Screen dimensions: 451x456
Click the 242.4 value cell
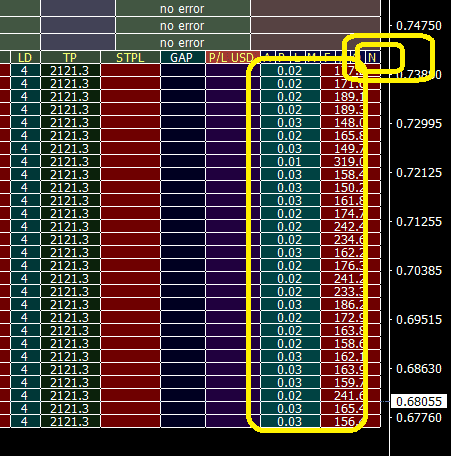click(350, 227)
